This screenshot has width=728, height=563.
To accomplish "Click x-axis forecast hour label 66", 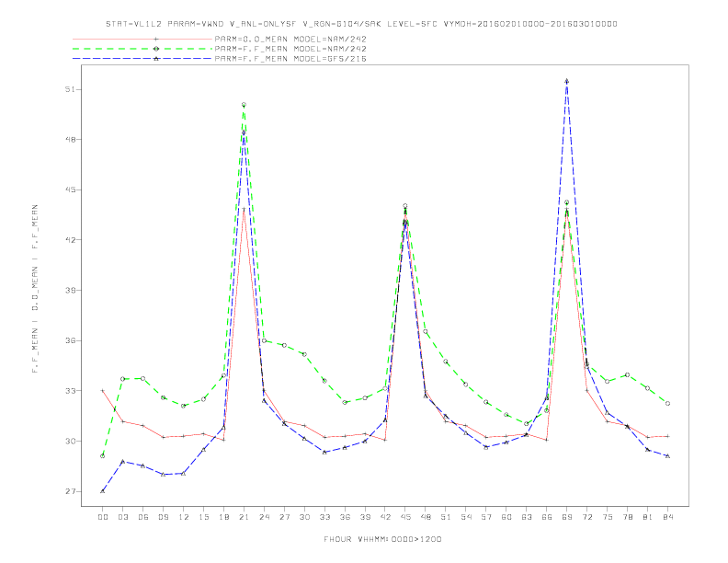I will 547,517.
